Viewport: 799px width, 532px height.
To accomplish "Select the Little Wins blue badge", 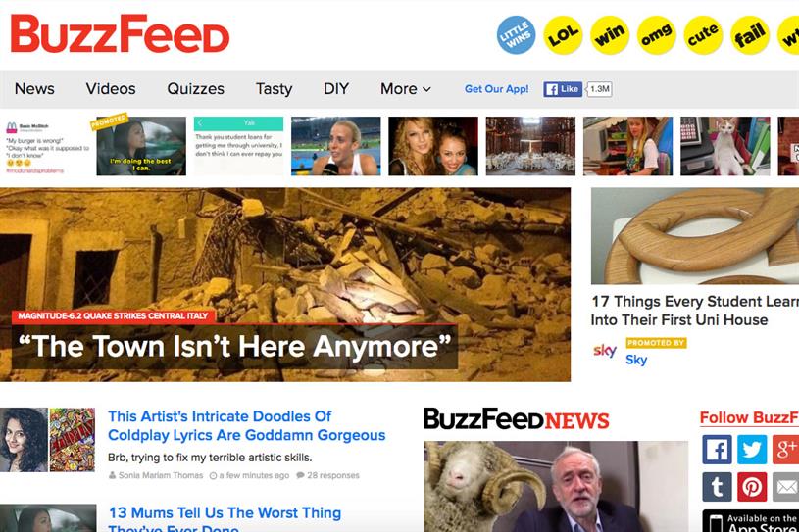I will 517,35.
